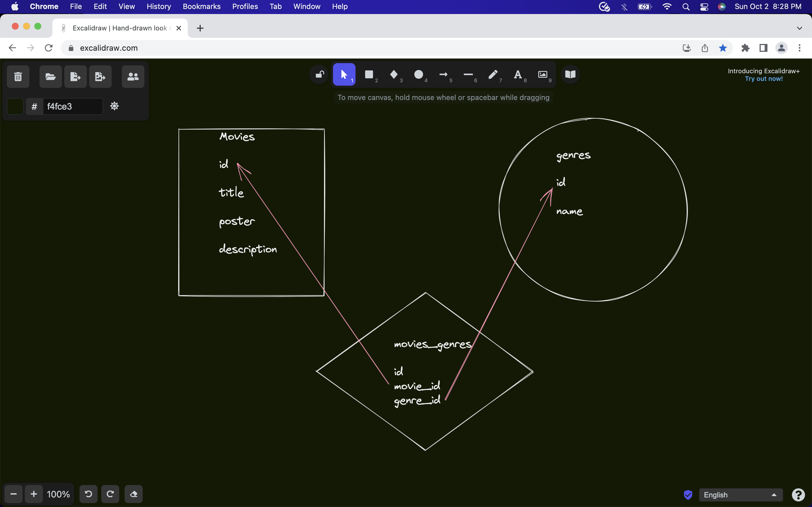
Task: Open the Library book icon
Action: 570,74
